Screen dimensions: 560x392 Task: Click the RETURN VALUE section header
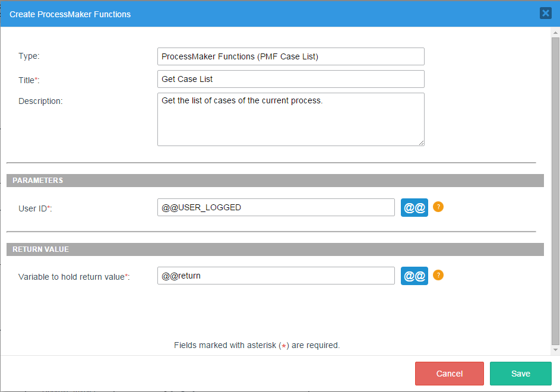pos(275,249)
